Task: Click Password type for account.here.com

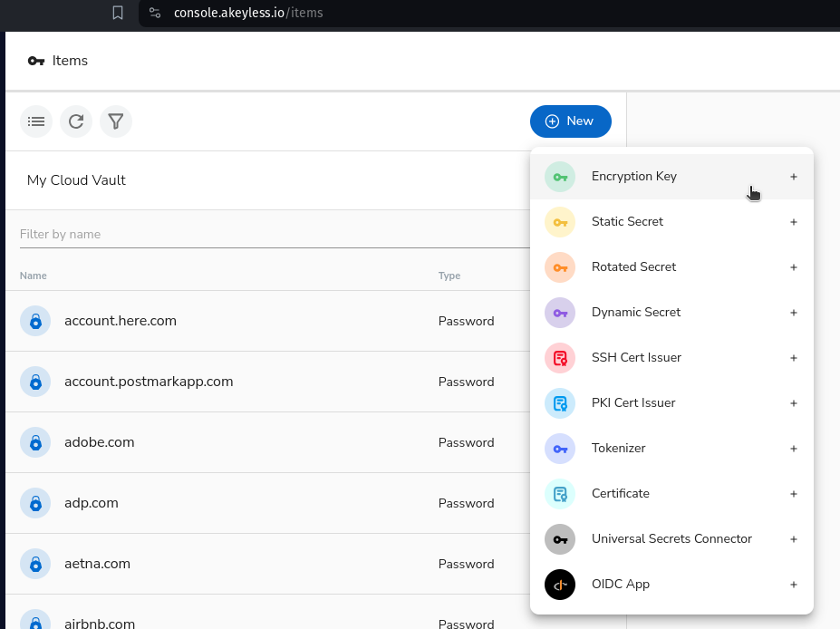Action: [466, 321]
